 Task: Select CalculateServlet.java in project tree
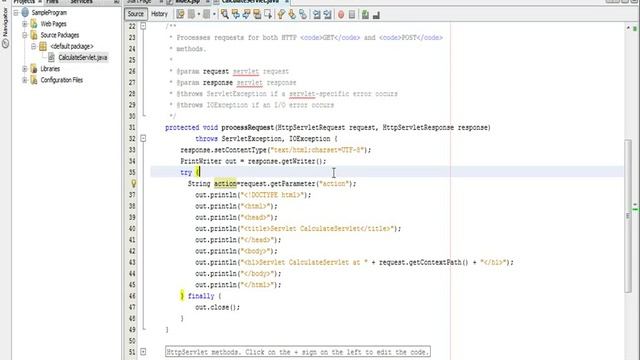(x=82, y=58)
